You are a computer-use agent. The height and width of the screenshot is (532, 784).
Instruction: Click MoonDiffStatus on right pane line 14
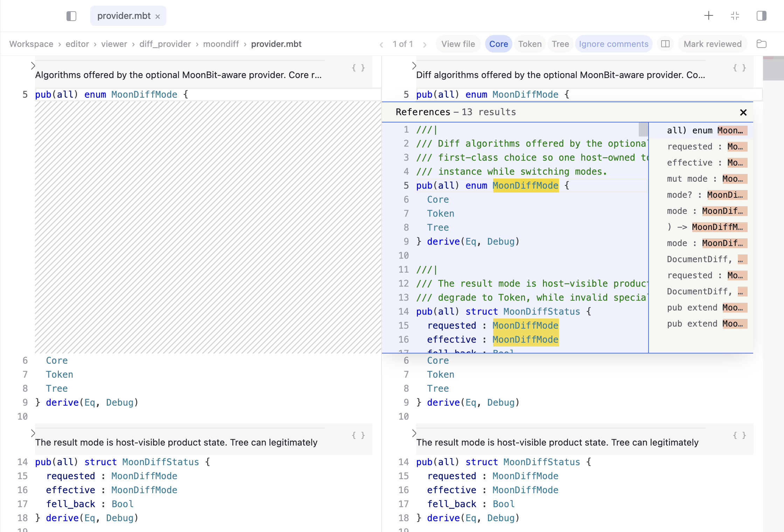coord(542,462)
